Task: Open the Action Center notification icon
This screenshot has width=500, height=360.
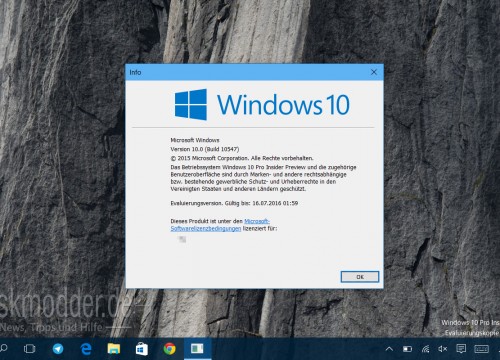Action: pyautogui.click(x=461, y=349)
